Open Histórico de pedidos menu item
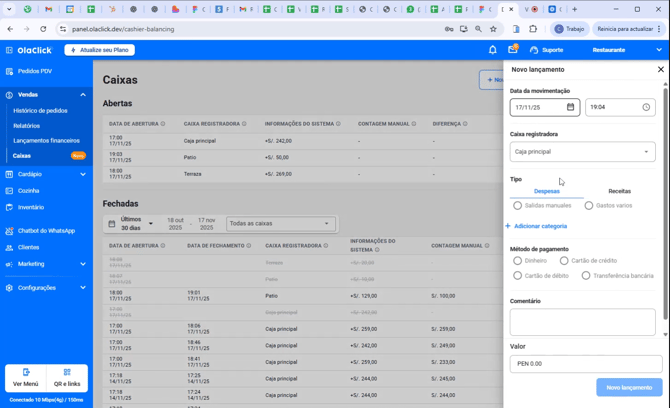This screenshot has width=670, height=408. 40,111
